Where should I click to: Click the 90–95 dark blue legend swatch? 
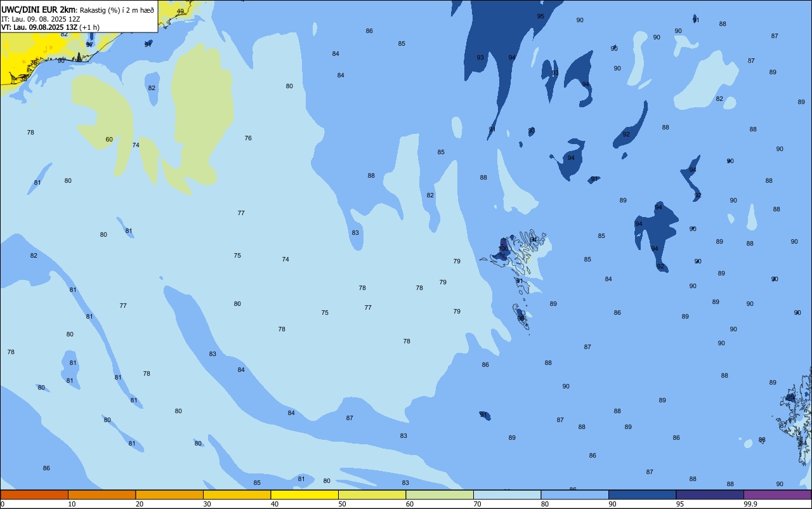tap(642, 494)
